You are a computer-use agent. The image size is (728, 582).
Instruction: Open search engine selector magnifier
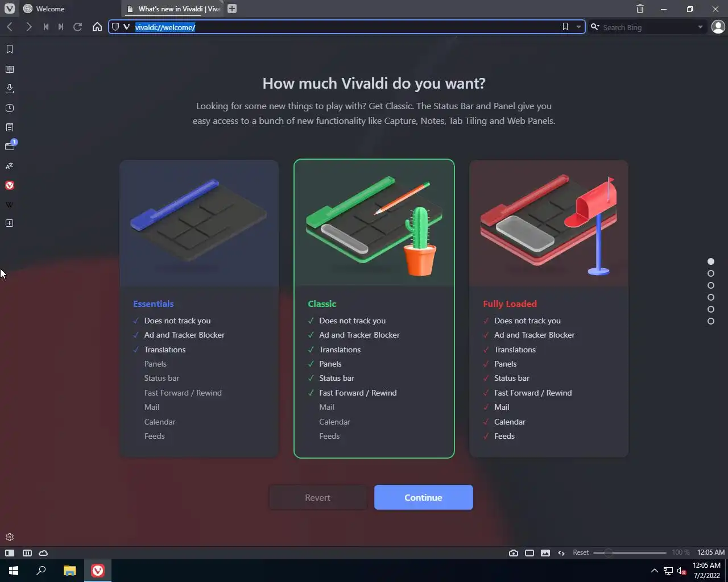pos(595,27)
